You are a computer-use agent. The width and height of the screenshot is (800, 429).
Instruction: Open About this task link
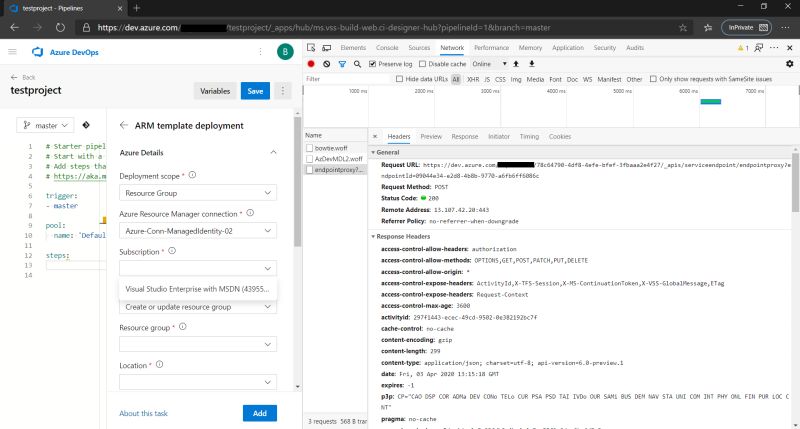point(143,413)
